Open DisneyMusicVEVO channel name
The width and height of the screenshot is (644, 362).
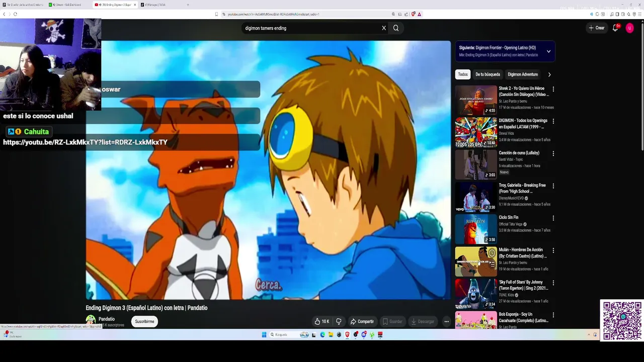coord(512,198)
